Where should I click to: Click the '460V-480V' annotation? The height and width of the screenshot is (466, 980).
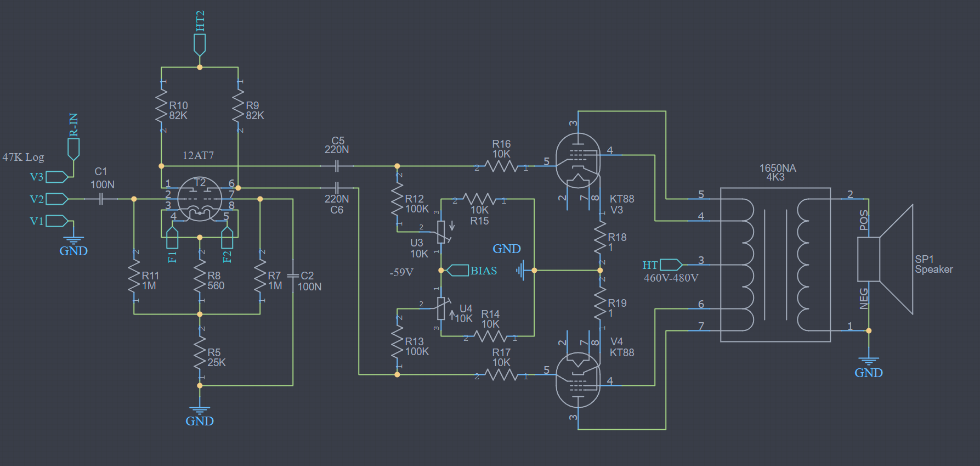click(671, 278)
